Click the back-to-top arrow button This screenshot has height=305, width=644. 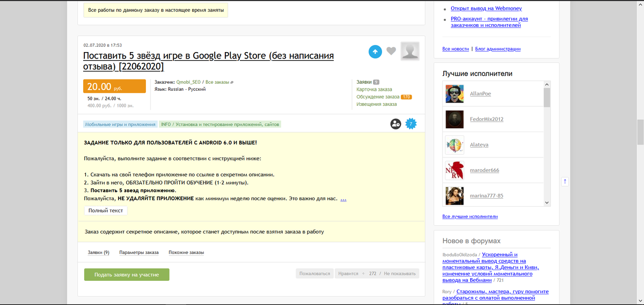(x=565, y=181)
